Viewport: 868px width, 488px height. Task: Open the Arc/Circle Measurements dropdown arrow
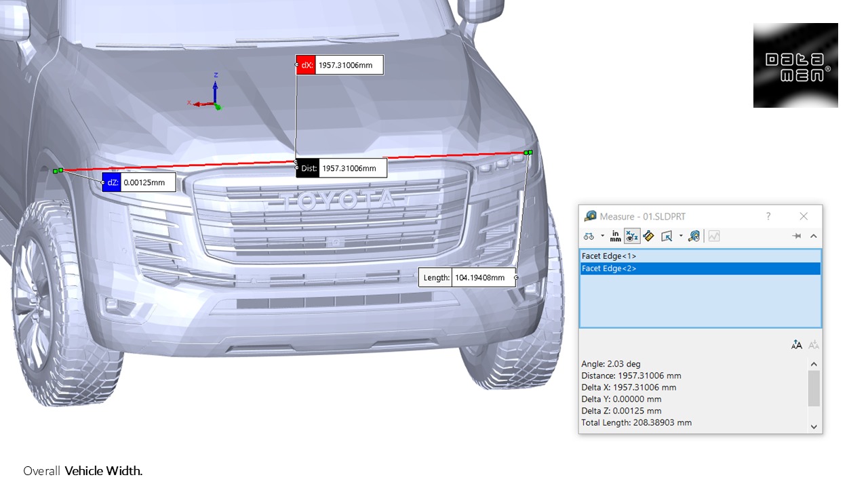tap(602, 236)
